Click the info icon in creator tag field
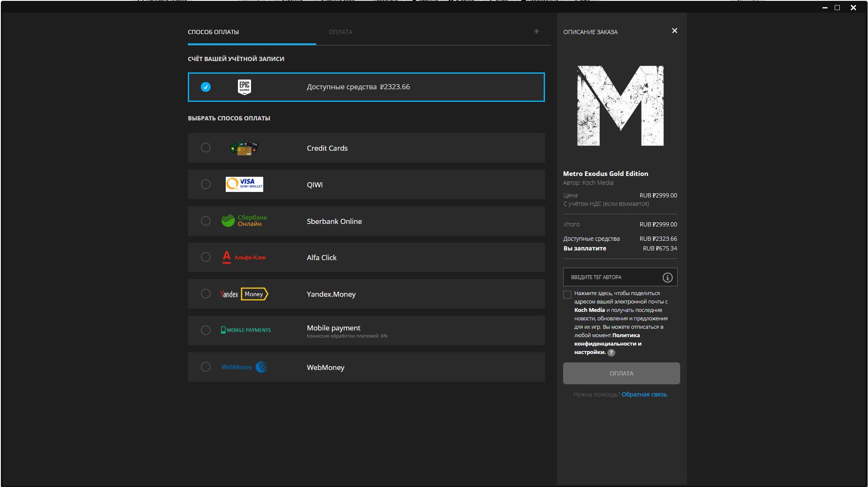868x487 pixels. 667,277
